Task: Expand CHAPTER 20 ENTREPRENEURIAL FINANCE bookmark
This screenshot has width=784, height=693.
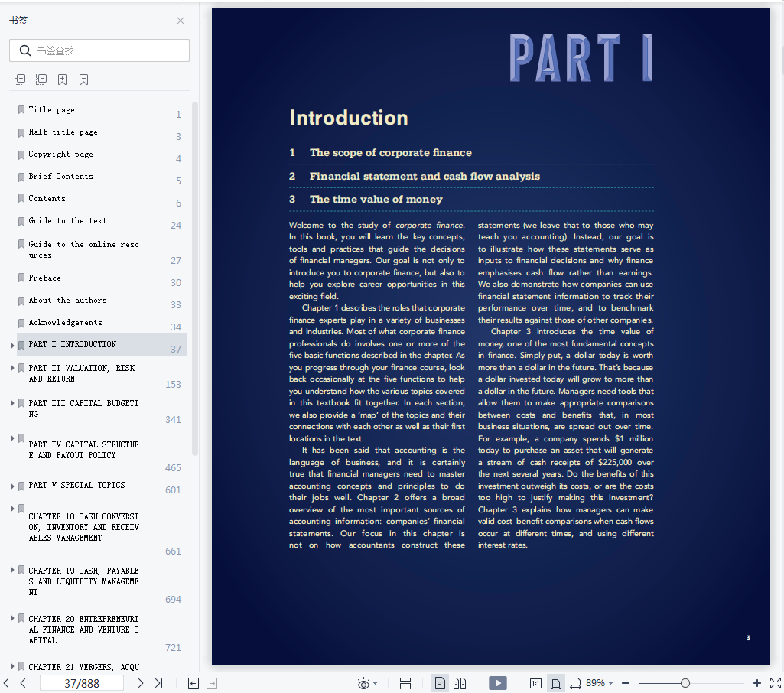Action: [12, 618]
